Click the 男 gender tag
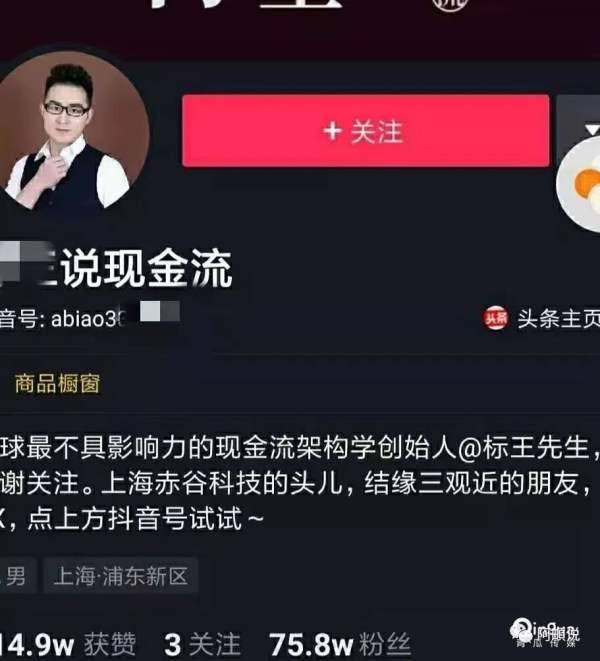The image size is (600, 661). (16, 575)
